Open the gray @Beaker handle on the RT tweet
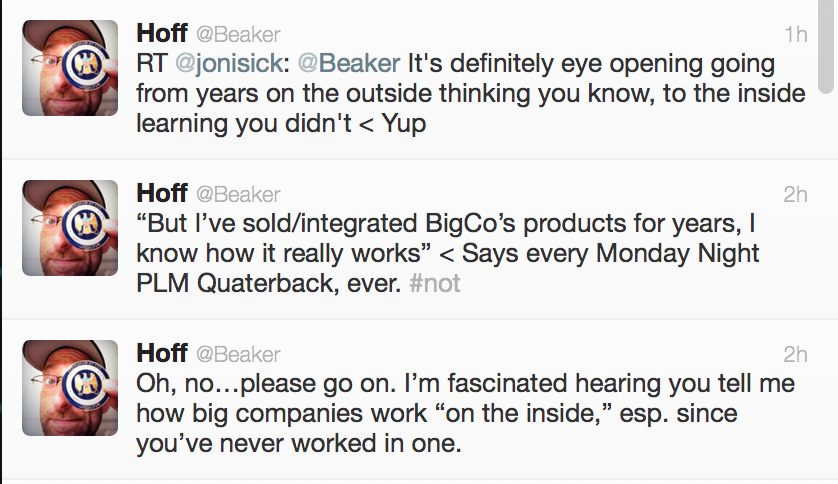 tap(238, 35)
